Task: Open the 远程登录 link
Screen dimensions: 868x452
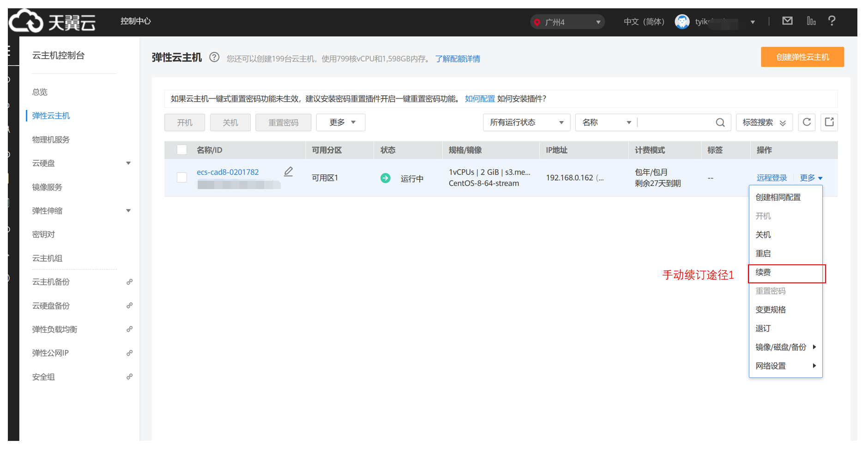Action: pos(772,178)
